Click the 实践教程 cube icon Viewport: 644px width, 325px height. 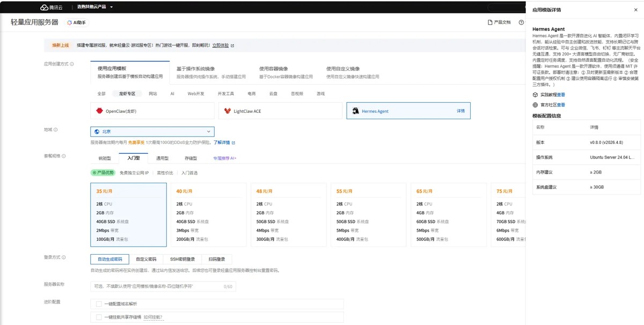tap(535, 95)
